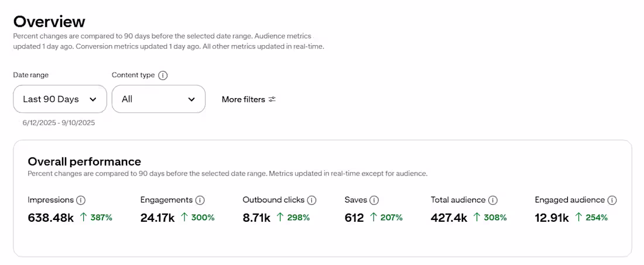Click the Engagements info icon

[200, 200]
